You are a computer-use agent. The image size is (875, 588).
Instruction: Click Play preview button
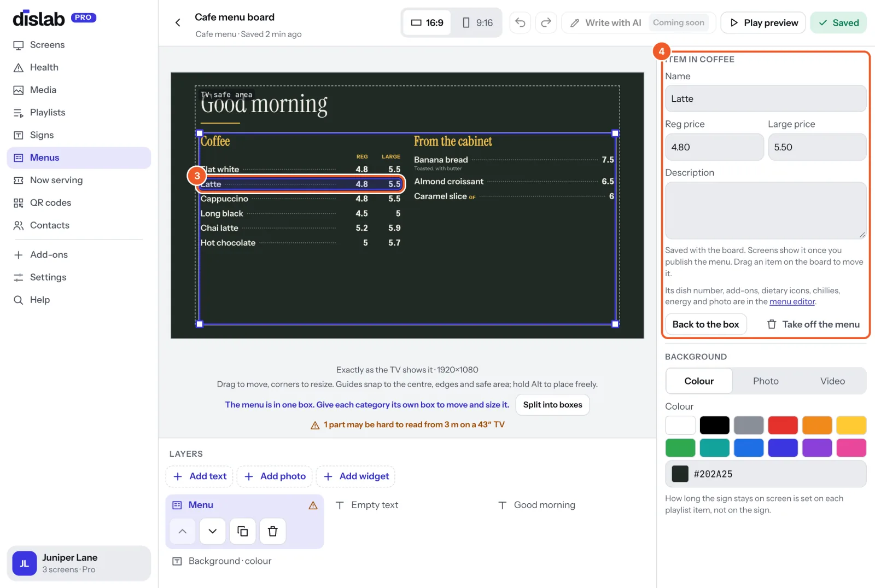[x=763, y=22]
